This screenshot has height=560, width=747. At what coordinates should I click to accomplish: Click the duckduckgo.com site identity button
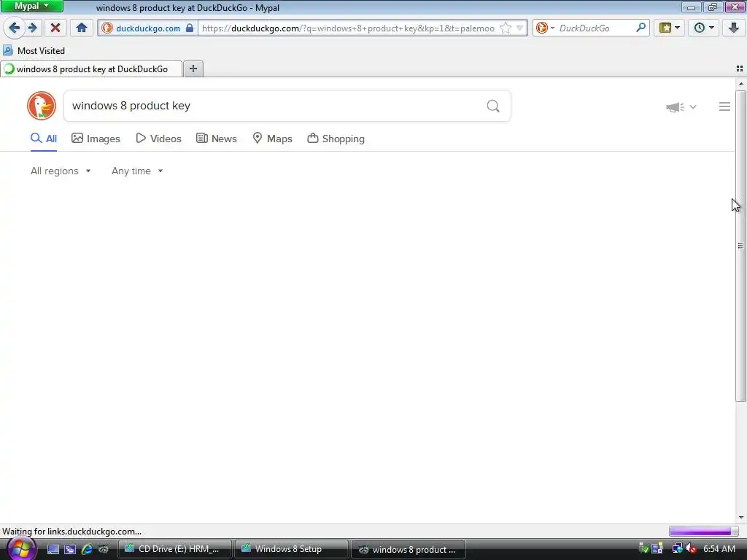pos(147,28)
